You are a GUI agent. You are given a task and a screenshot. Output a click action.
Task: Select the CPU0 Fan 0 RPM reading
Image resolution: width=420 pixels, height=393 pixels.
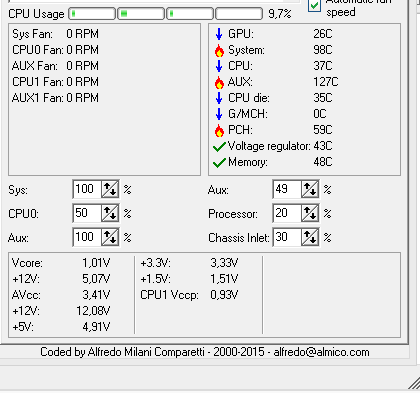coord(55,50)
